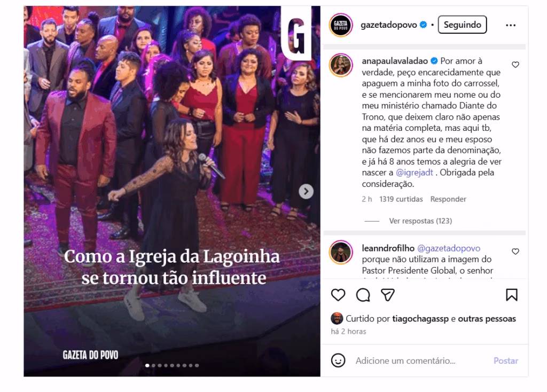Open gazetadopovo profile picture
Screen dimensions: 547x392
tap(341, 25)
